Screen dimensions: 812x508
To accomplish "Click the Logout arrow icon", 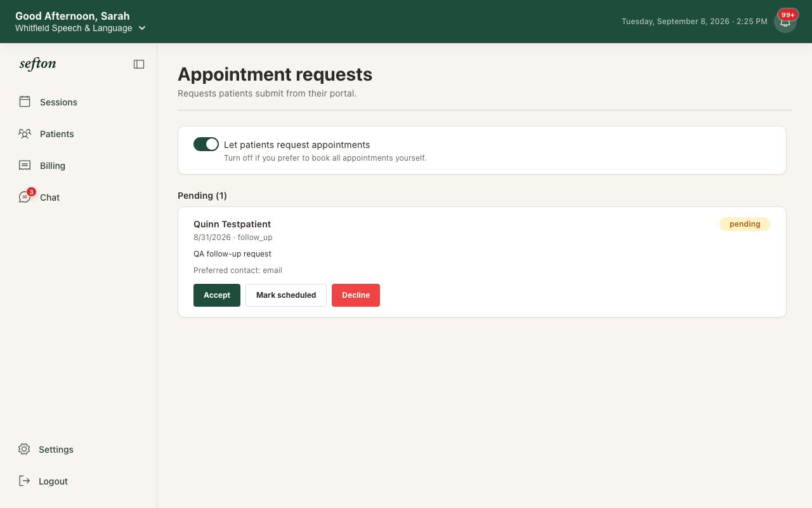I will [x=24, y=481].
